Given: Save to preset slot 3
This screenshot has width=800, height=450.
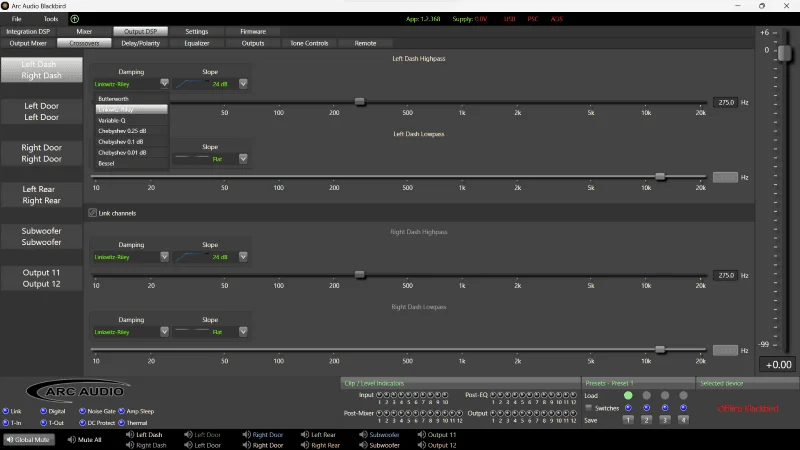Looking at the screenshot, I should click(x=665, y=420).
